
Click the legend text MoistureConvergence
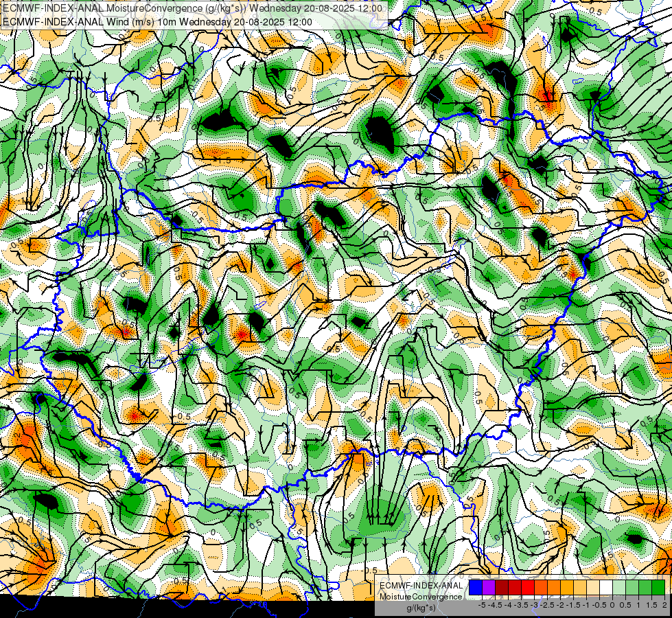click(x=421, y=597)
